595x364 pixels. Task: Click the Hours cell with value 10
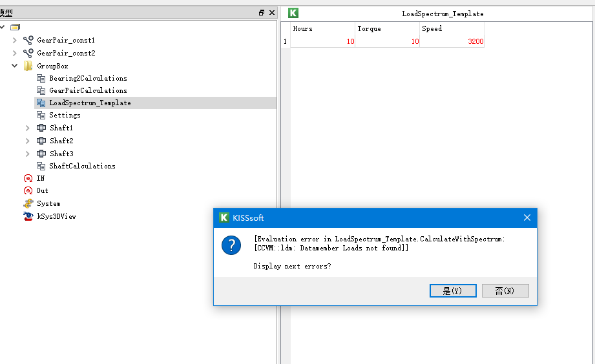point(322,41)
